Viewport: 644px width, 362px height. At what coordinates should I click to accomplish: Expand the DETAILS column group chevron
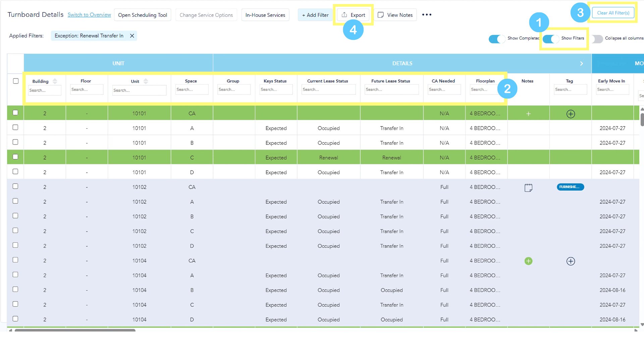(582, 64)
